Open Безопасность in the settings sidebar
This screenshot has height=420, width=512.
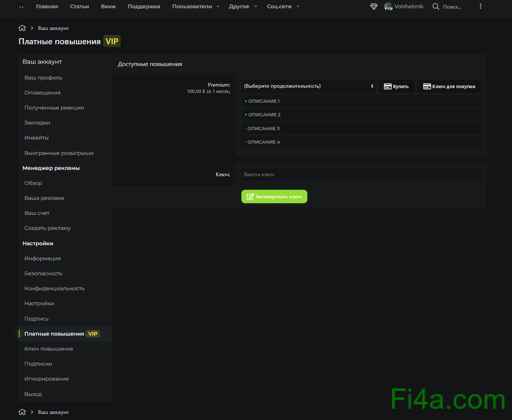[x=43, y=274]
